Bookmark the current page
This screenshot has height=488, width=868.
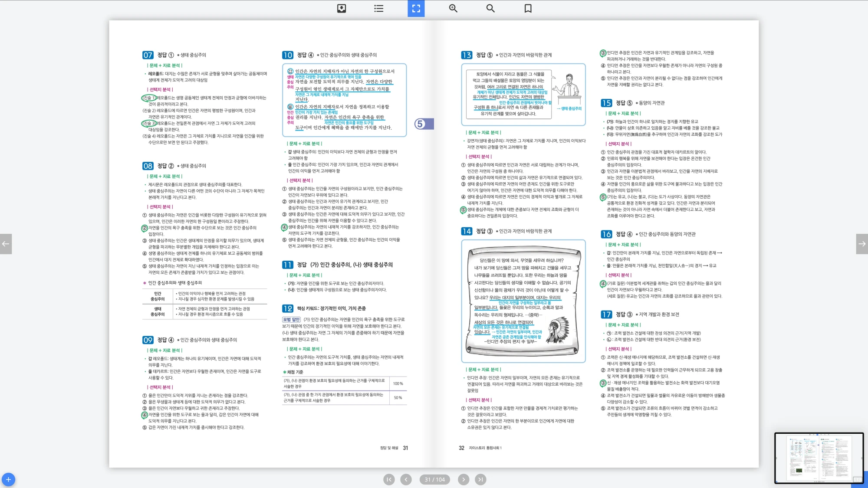(x=528, y=8)
